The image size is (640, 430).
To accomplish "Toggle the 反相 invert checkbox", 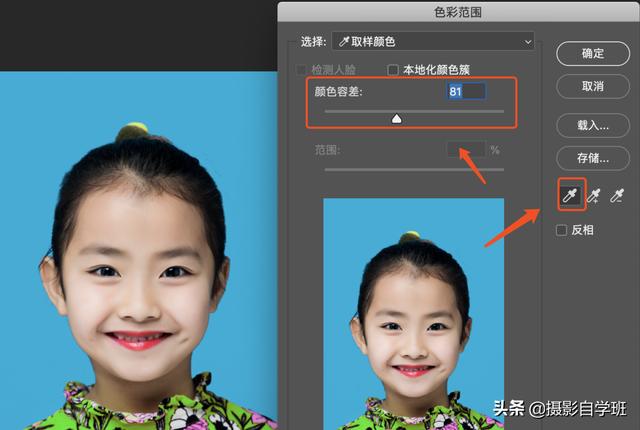I will point(562,230).
